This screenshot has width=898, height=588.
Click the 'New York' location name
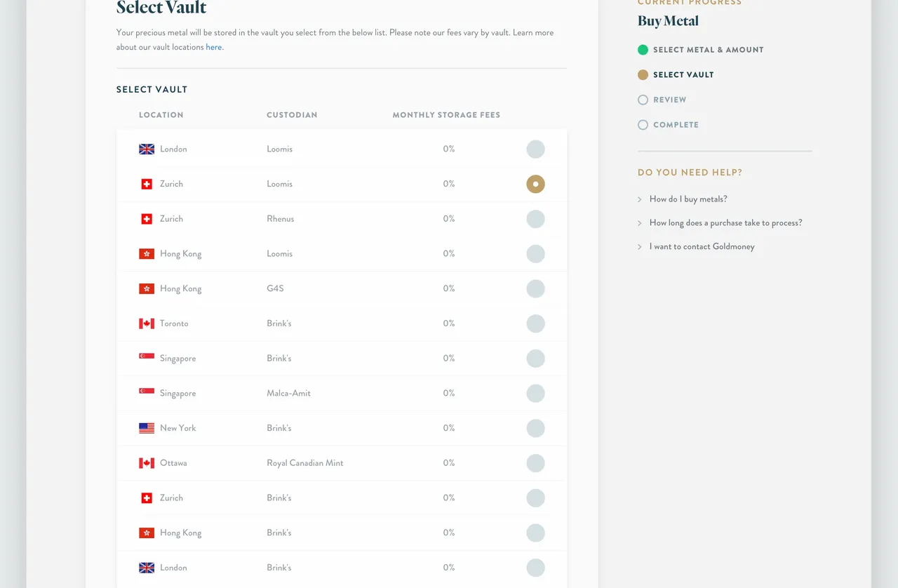click(x=178, y=428)
